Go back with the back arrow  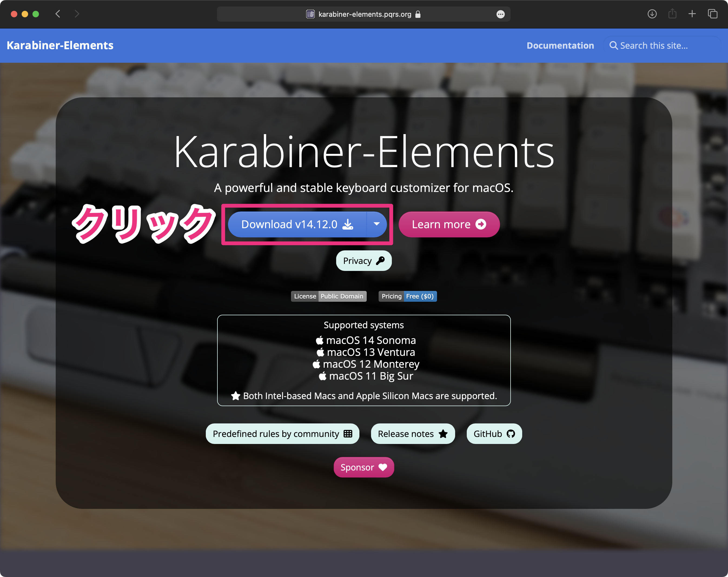pyautogui.click(x=58, y=14)
